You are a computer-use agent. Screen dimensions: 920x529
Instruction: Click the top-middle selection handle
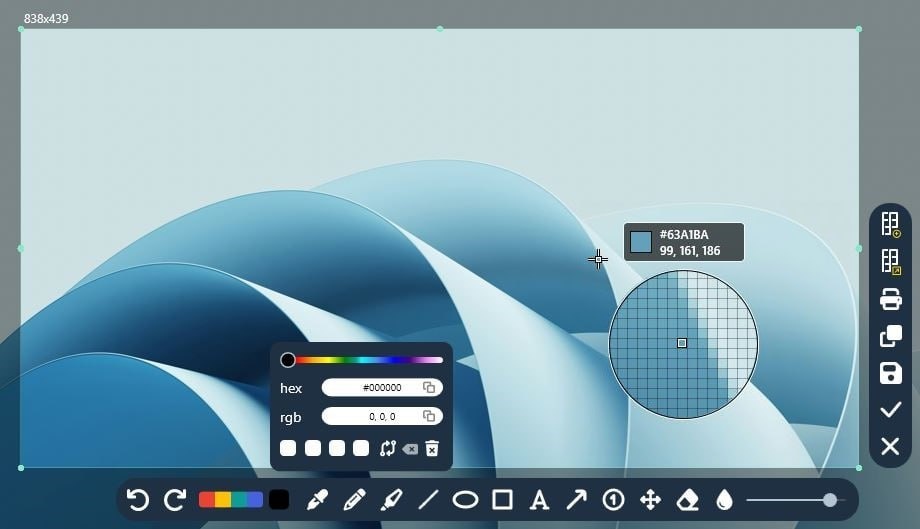click(440, 29)
